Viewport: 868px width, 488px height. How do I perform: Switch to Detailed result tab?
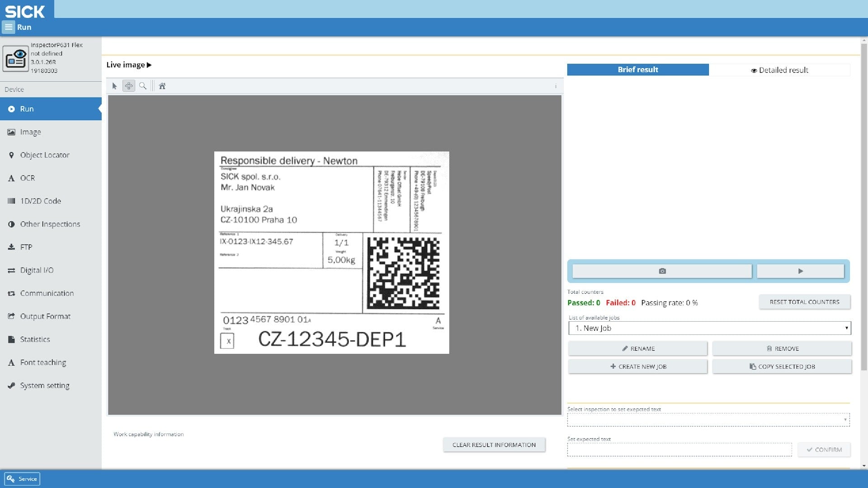tap(779, 70)
